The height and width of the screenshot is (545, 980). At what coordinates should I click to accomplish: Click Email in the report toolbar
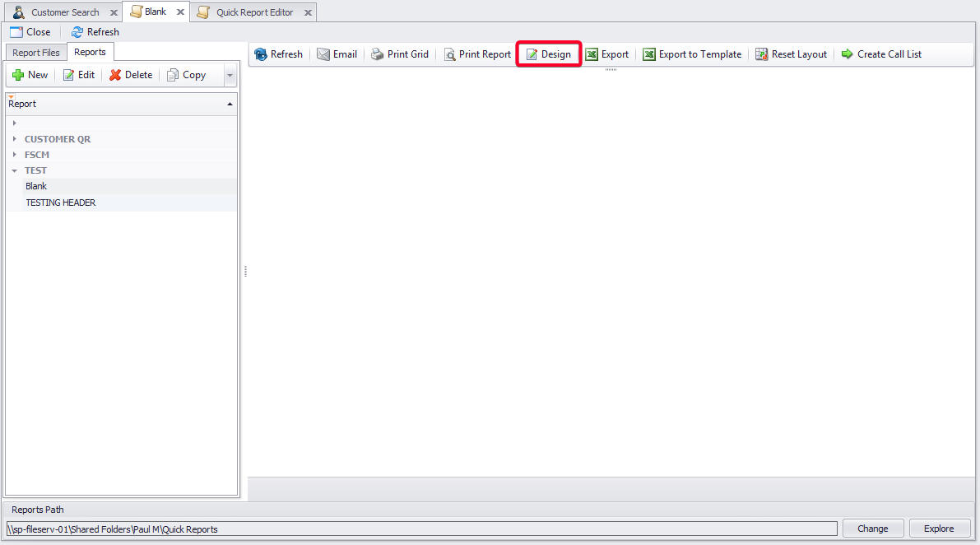point(337,54)
